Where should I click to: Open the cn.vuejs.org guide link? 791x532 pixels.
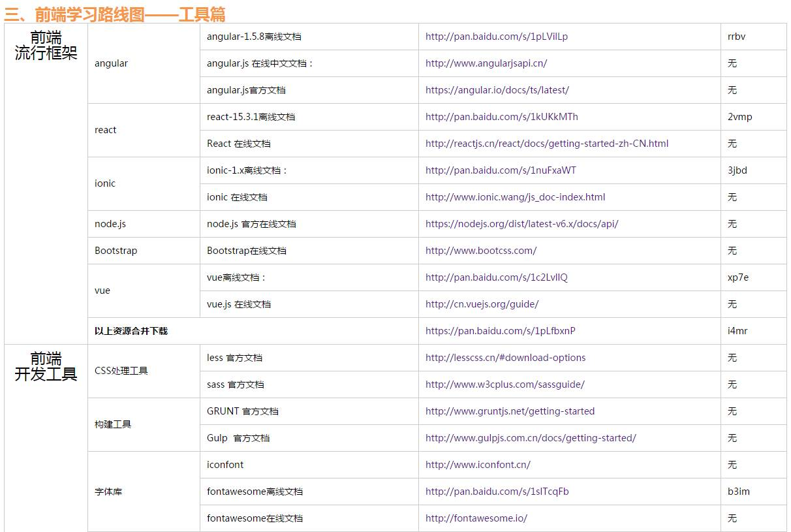click(x=482, y=304)
